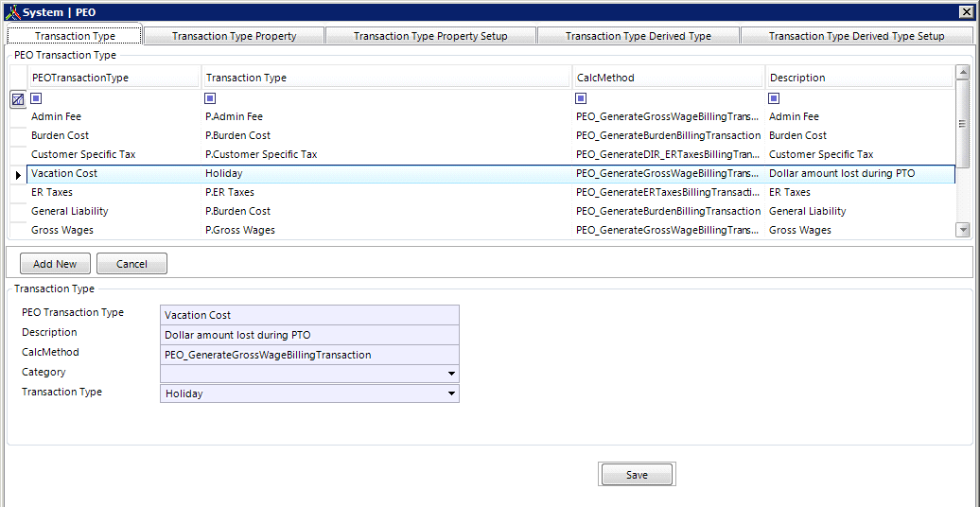Click the Save button
Image resolution: width=980 pixels, height=507 pixels.
[x=637, y=475]
